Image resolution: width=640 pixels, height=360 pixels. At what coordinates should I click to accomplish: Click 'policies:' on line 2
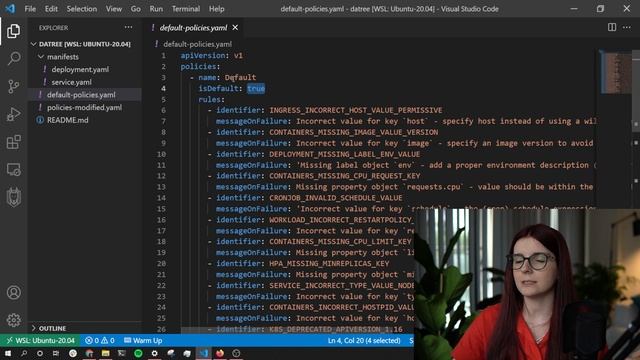click(x=200, y=66)
